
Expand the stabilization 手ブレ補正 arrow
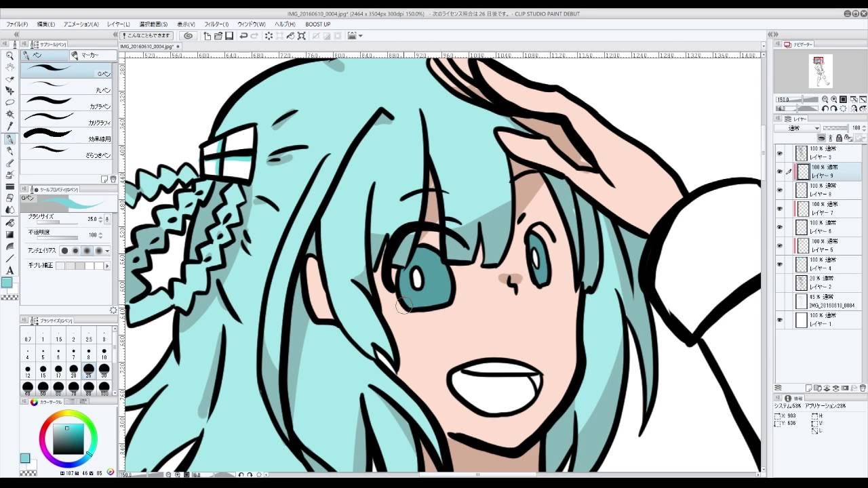(107, 266)
